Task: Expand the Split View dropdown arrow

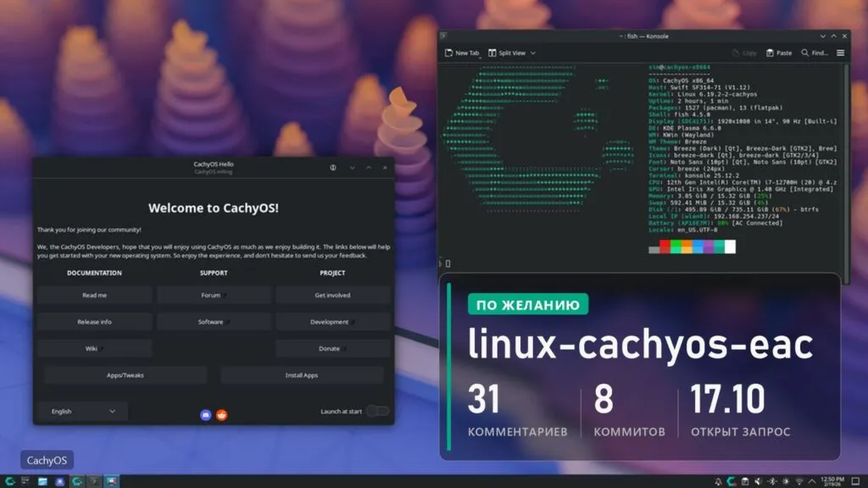Action: coord(533,53)
